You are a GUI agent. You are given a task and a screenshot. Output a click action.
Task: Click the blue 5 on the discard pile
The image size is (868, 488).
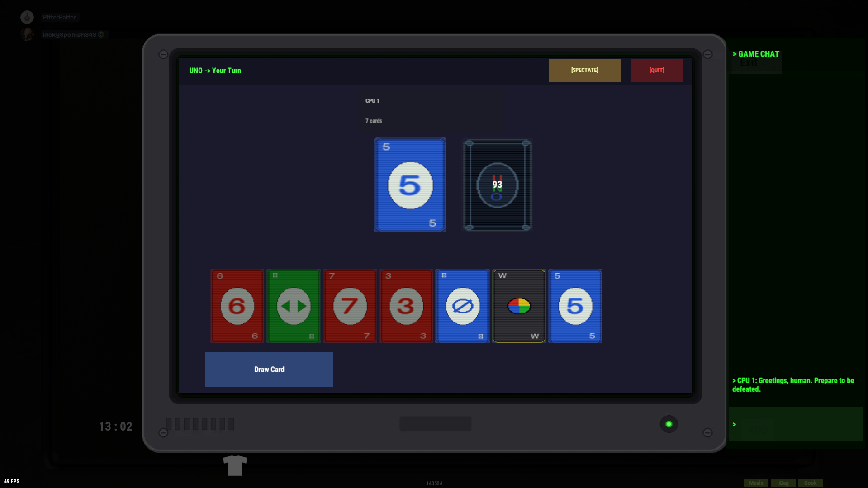tap(410, 185)
